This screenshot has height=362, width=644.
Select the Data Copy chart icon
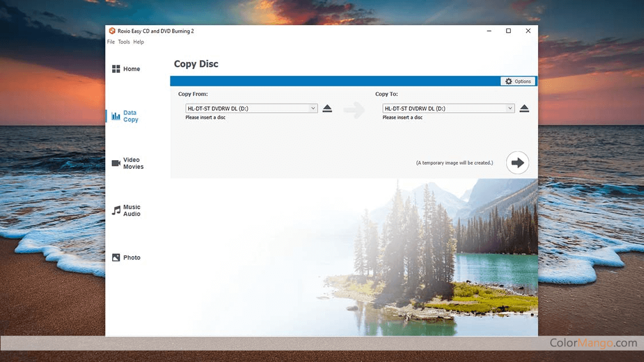tap(116, 116)
